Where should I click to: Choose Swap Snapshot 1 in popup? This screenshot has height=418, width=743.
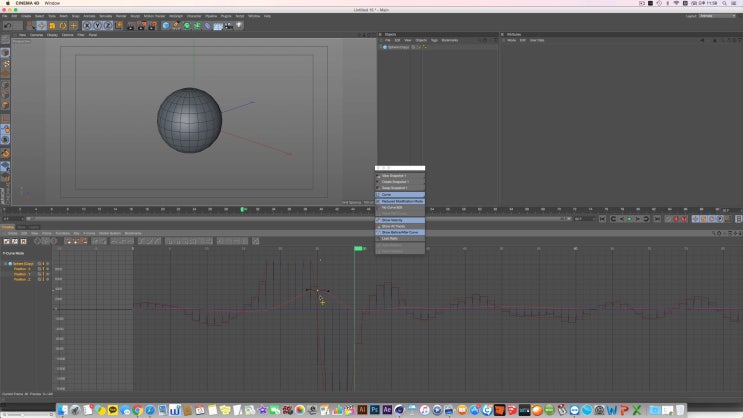(400, 188)
